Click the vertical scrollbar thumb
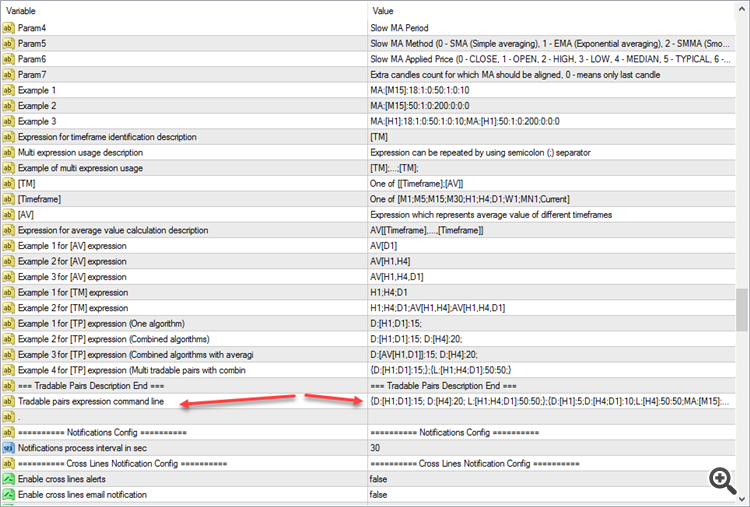Viewport: 750px width, 507px height. [x=742, y=309]
